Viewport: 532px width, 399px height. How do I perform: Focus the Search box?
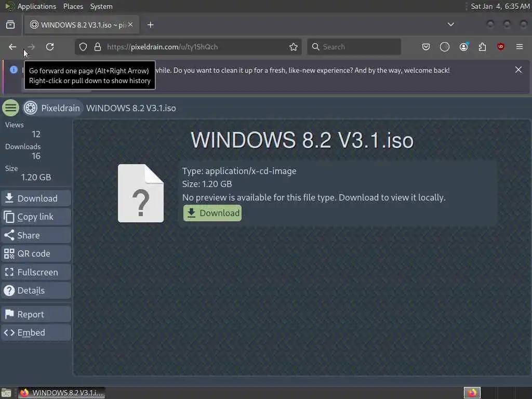354,47
